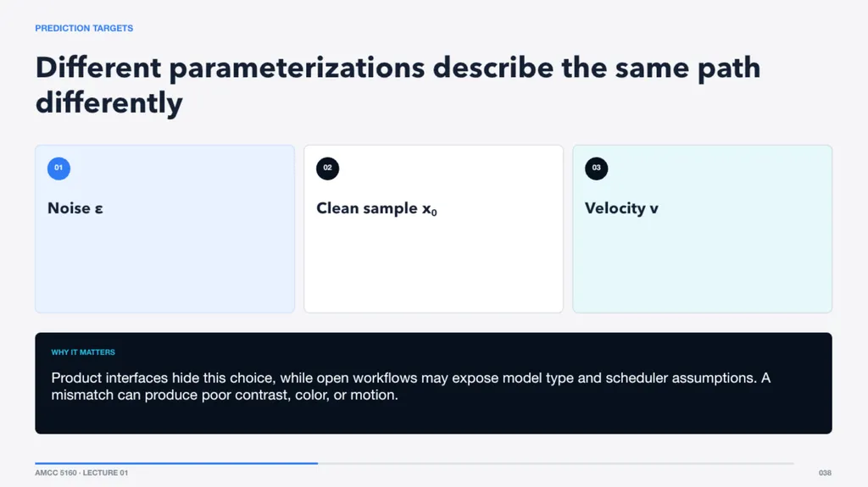Click the teal Velocity card body

[x=703, y=266]
